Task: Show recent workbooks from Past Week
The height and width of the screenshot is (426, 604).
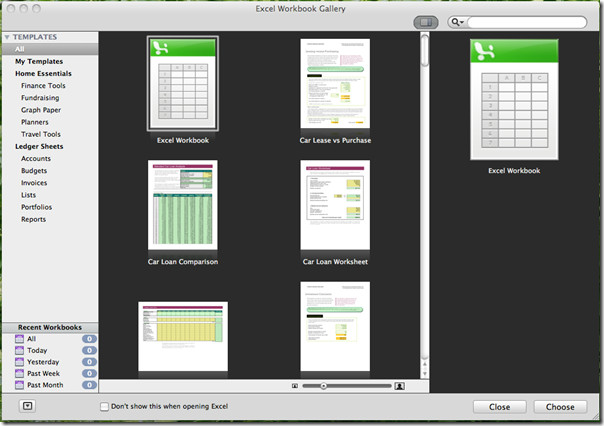Action: (x=43, y=374)
